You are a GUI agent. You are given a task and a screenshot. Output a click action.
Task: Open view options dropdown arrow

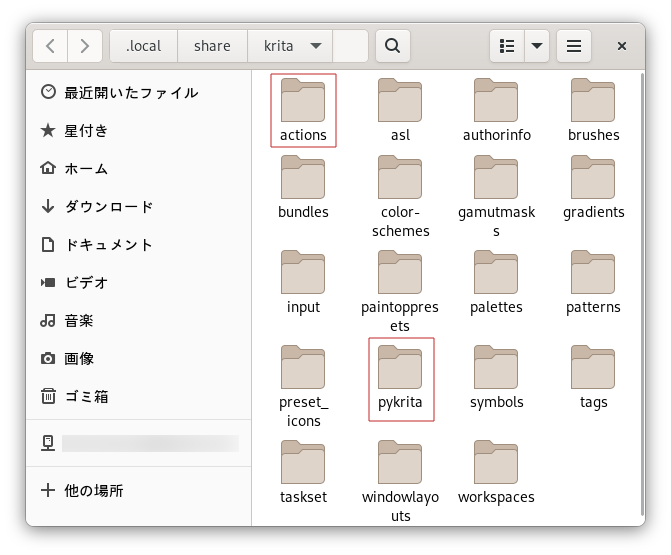537,46
